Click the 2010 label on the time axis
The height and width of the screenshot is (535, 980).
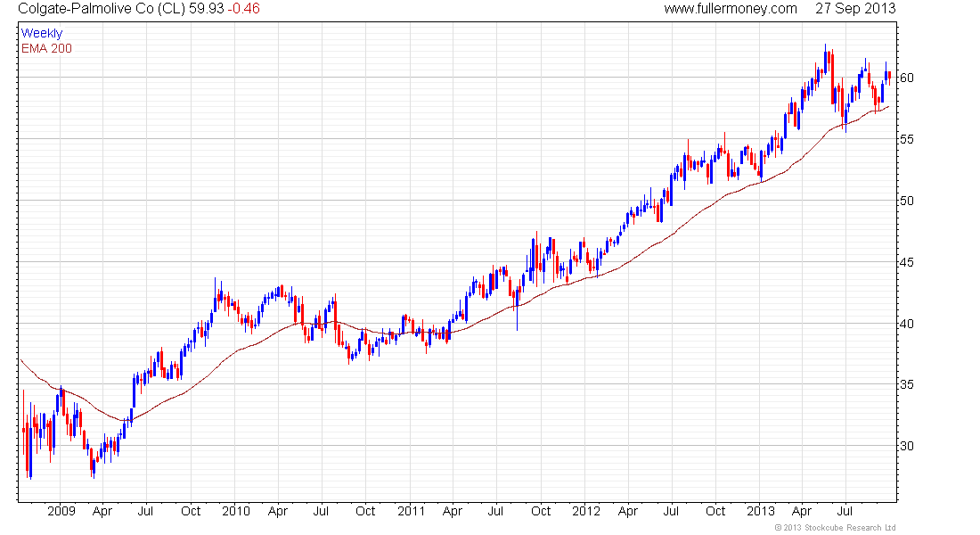click(x=235, y=511)
